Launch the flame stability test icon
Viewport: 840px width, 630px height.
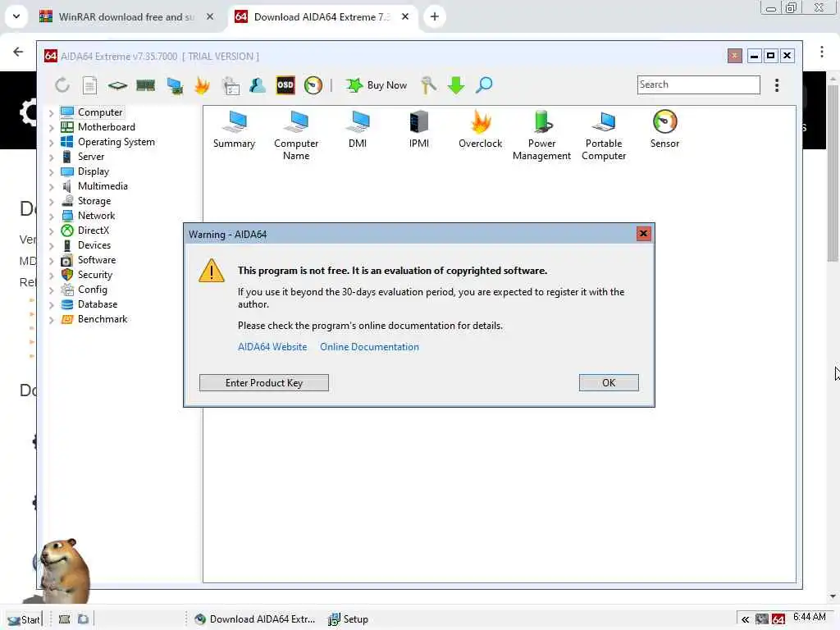pos(202,85)
